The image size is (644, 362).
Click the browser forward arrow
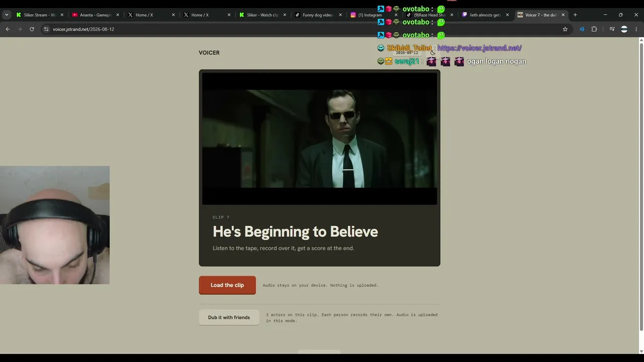click(x=20, y=29)
